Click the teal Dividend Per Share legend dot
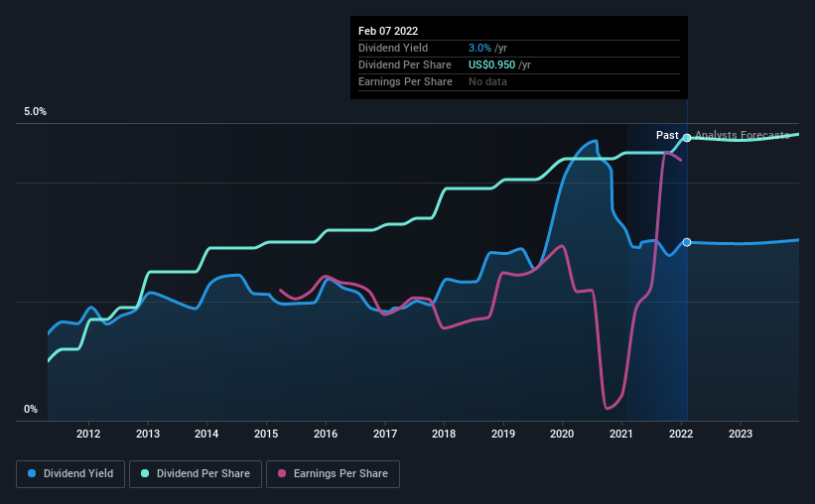815x504 pixels. (145, 473)
